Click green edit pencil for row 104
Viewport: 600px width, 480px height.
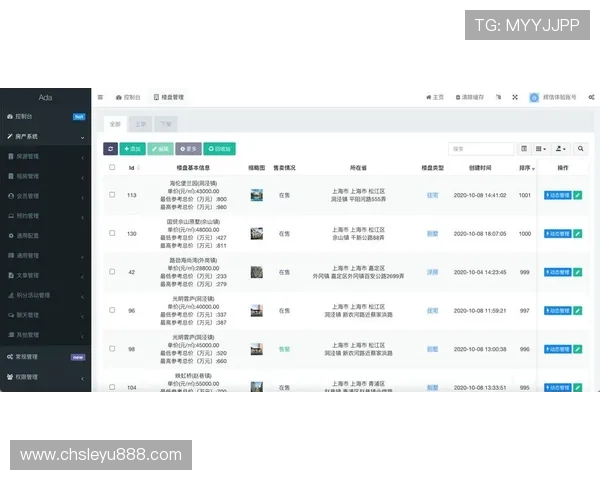[578, 387]
